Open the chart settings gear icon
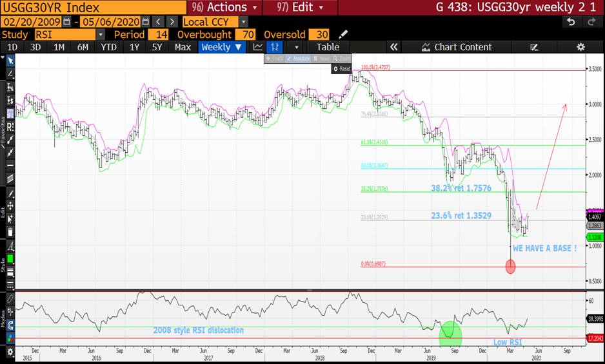Screen dimensions: 605x364 point(580,47)
